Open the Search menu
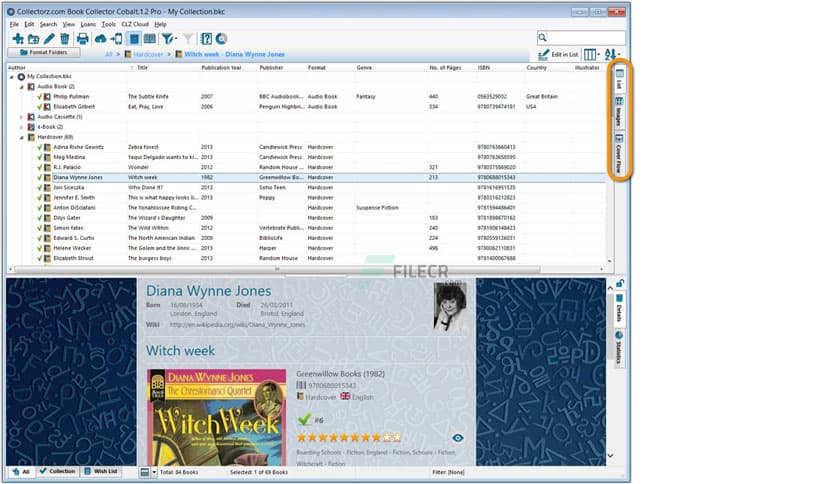 pos(48,24)
